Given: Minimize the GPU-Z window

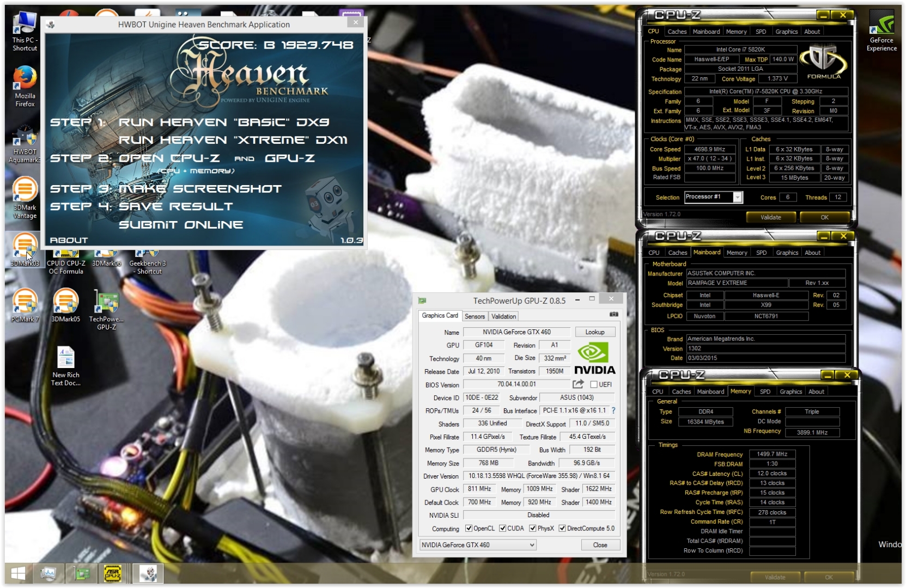Looking at the screenshot, I should tap(577, 300).
